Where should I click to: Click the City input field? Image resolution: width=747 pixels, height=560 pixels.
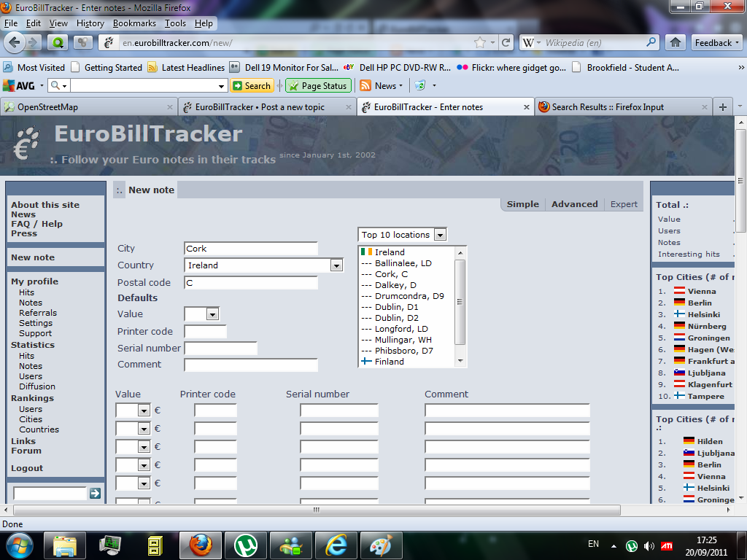pos(250,249)
